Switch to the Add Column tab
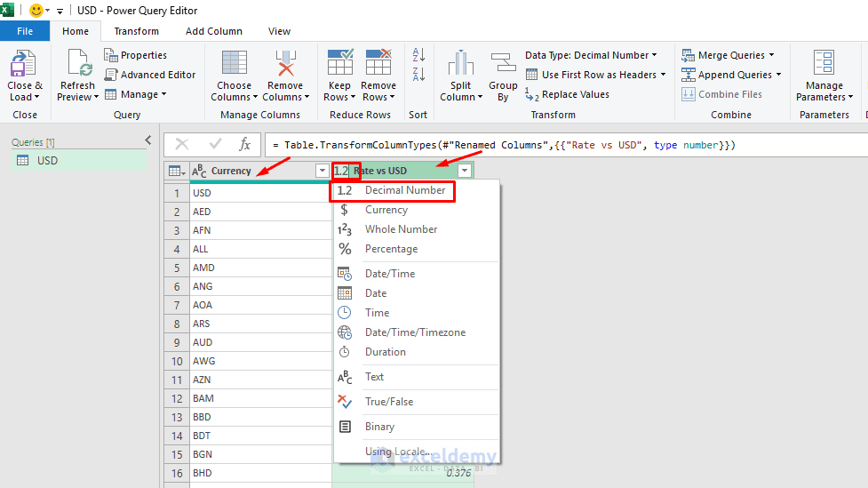This screenshot has width=868, height=488. [x=214, y=31]
